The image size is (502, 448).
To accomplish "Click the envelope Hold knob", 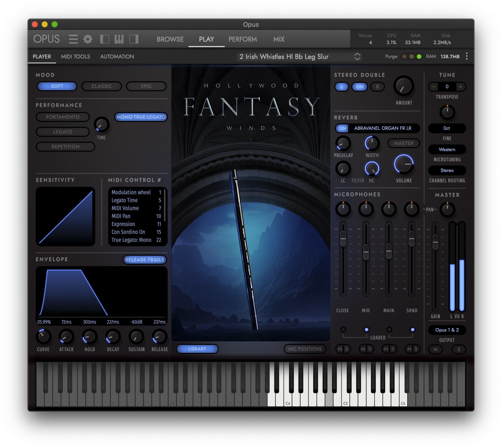I will pos(90,337).
